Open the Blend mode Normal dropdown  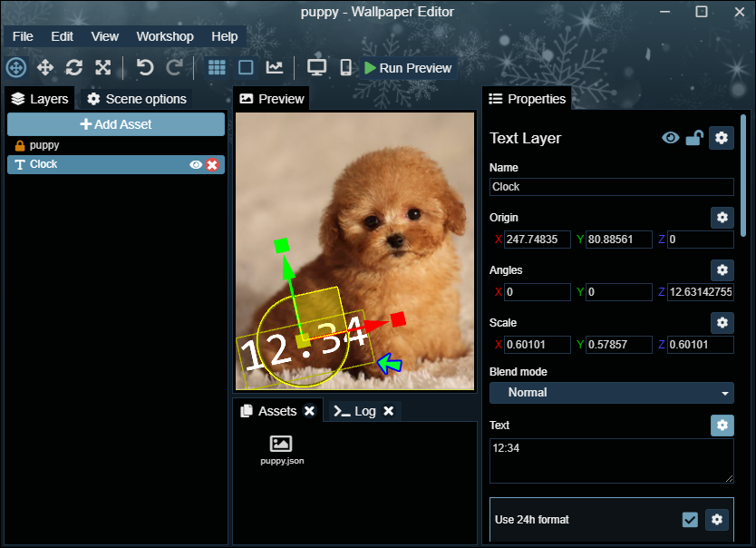tap(611, 393)
